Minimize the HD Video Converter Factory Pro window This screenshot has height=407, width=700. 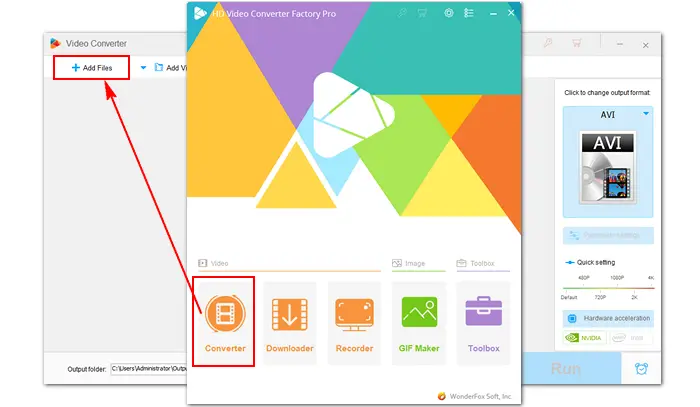coord(493,14)
